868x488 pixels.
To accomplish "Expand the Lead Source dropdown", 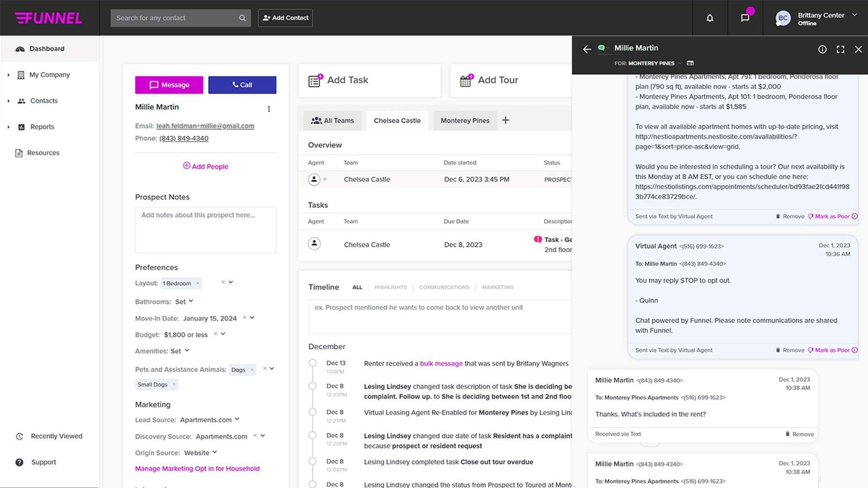I will (x=237, y=420).
